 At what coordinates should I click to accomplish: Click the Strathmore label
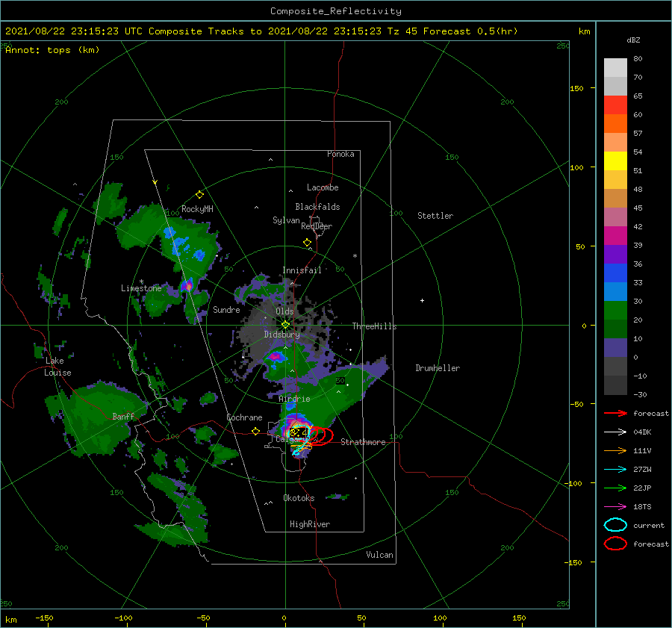tap(363, 442)
